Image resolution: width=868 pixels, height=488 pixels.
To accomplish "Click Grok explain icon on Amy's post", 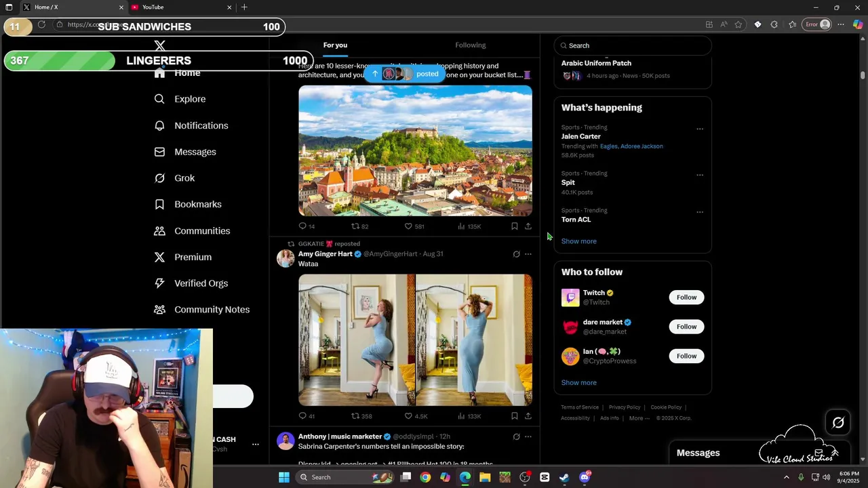I will point(516,254).
